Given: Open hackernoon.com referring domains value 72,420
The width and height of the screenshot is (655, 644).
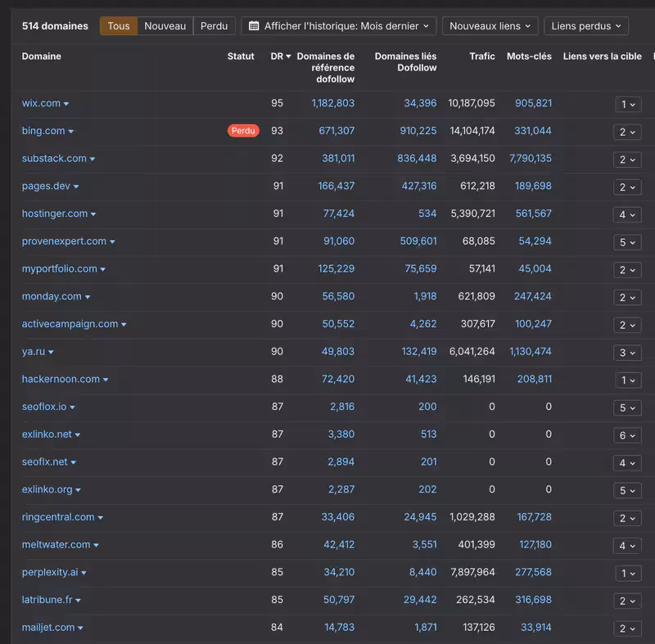Looking at the screenshot, I should [338, 379].
